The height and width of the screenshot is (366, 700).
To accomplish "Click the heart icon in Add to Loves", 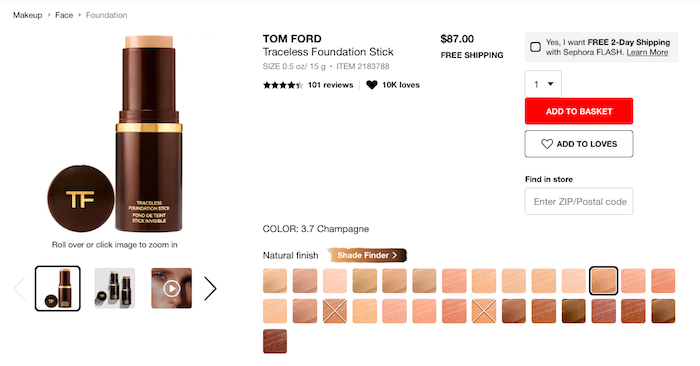I will coord(547,144).
